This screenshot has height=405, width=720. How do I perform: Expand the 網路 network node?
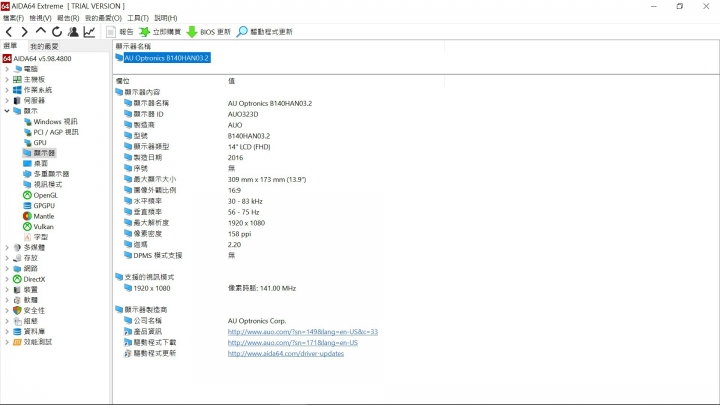(x=7, y=269)
